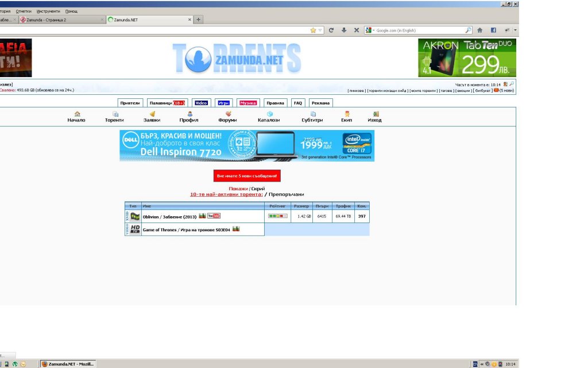The width and height of the screenshot is (588, 368).
Task: Open the address bar history dropdown arrow
Action: click(320, 30)
